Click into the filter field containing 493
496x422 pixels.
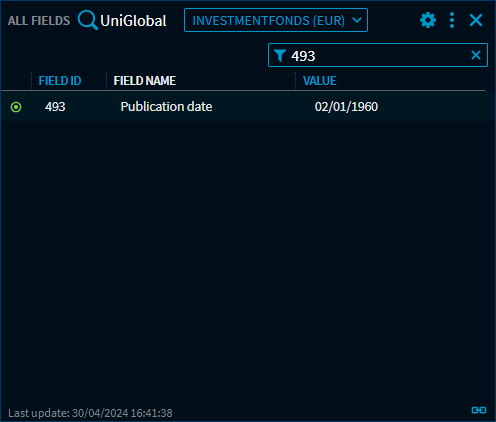[x=378, y=55]
